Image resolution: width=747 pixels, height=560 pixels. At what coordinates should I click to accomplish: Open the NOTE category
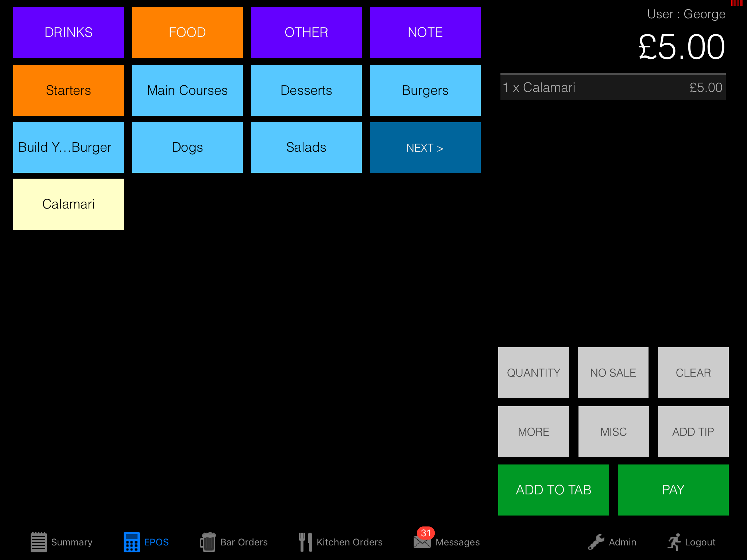pos(425,32)
